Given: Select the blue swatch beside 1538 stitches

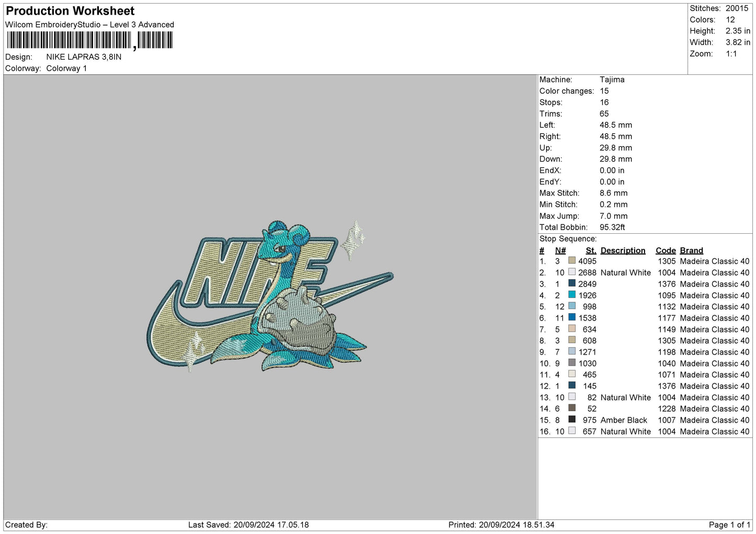Looking at the screenshot, I should [x=572, y=317].
